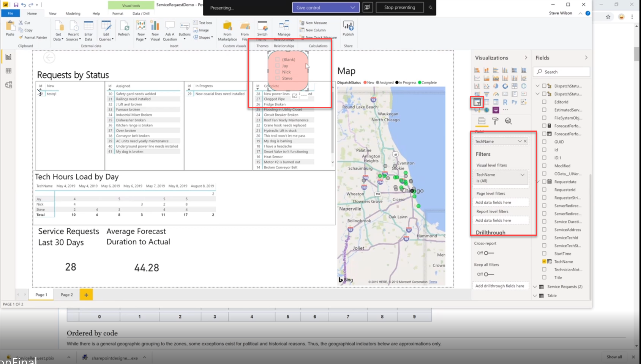This screenshot has height=364, width=641.
Task: Click Add drillthrough fields here well
Action: coord(500,286)
